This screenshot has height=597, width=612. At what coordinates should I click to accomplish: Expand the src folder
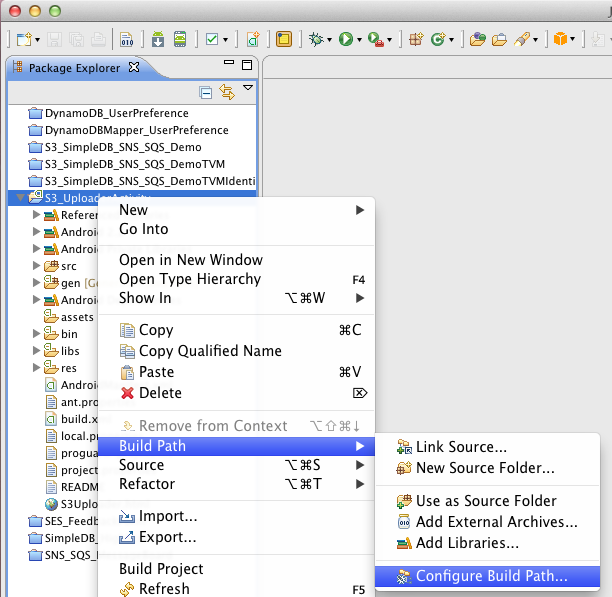(36, 266)
